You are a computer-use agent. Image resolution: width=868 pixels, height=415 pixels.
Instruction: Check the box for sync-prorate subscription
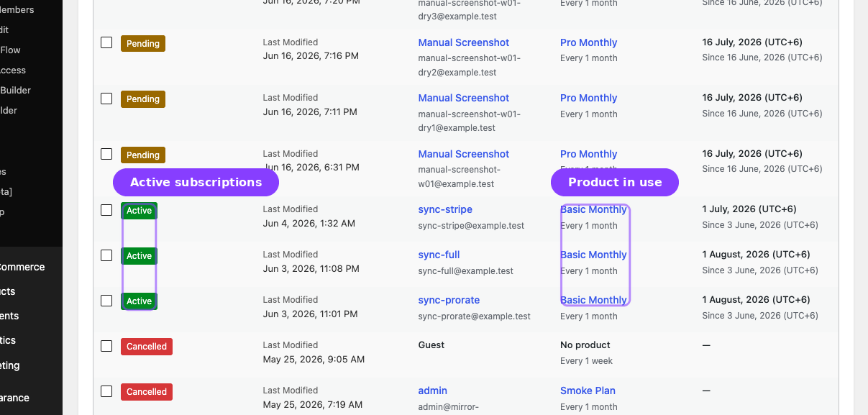[106, 301]
